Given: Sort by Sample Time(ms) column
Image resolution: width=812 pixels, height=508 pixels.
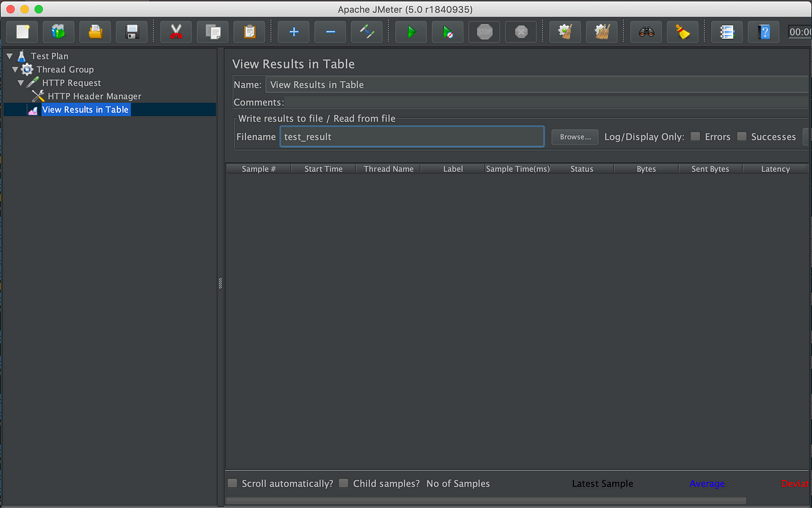Looking at the screenshot, I should point(518,169).
